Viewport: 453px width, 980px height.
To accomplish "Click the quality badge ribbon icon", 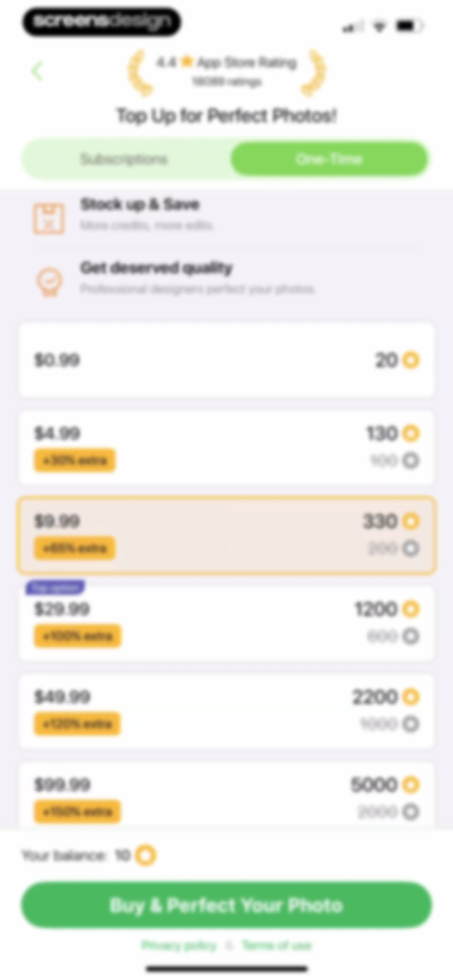I will click(x=49, y=282).
